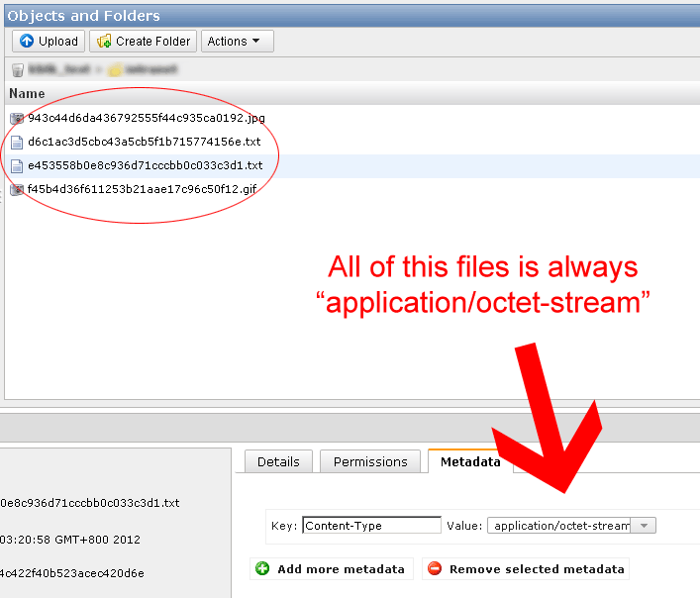Viewport: 700px width, 598px height.
Task: Select the Metadata tab
Action: click(x=470, y=461)
